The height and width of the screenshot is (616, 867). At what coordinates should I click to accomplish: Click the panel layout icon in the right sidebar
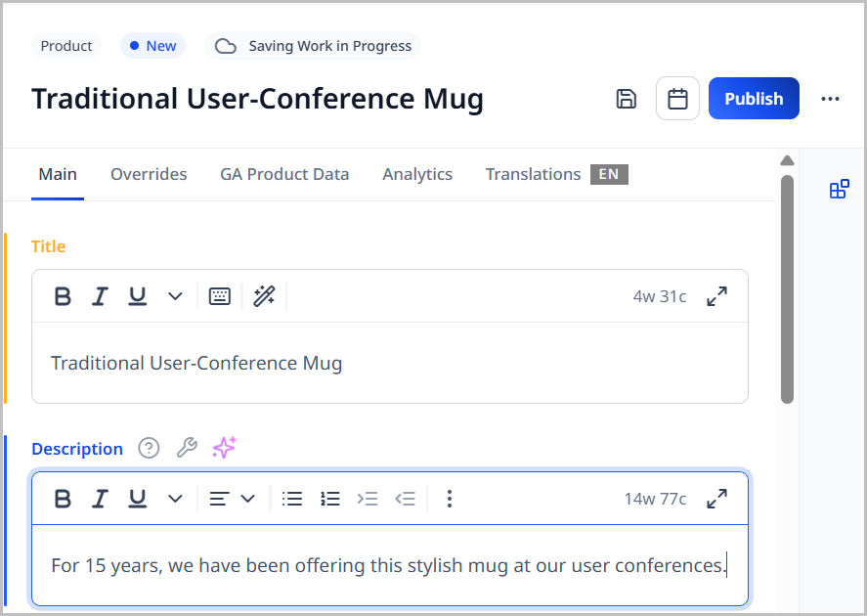tap(839, 189)
